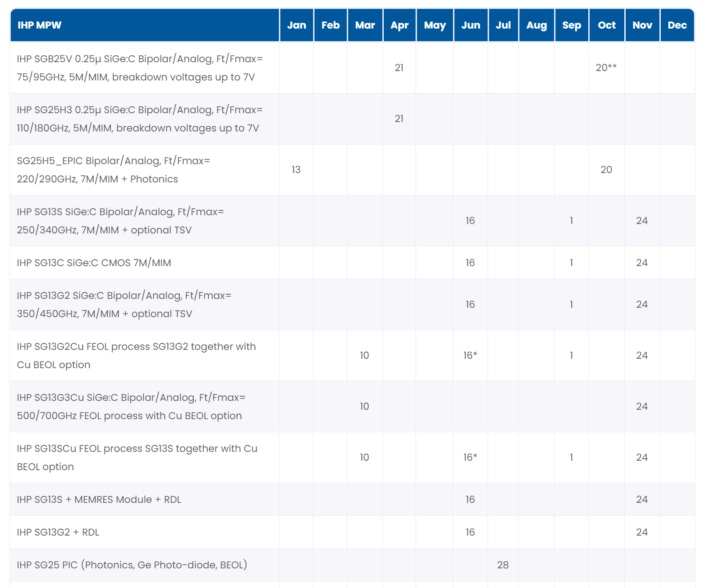This screenshot has width=709, height=588.
Task: Click the IHP MPW column header
Action: click(40, 25)
